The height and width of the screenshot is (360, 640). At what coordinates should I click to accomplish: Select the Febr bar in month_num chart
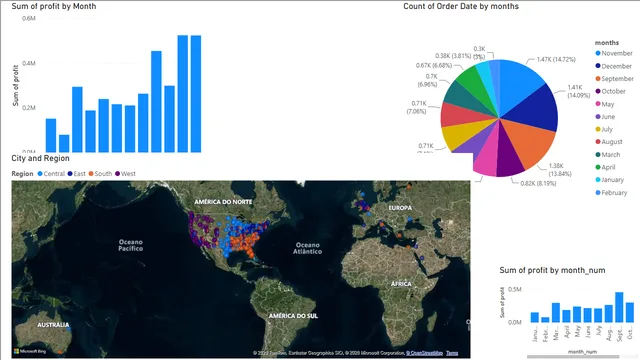545,320
